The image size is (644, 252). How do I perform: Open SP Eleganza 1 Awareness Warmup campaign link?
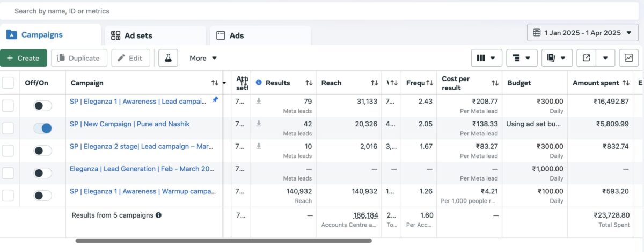coord(142,191)
